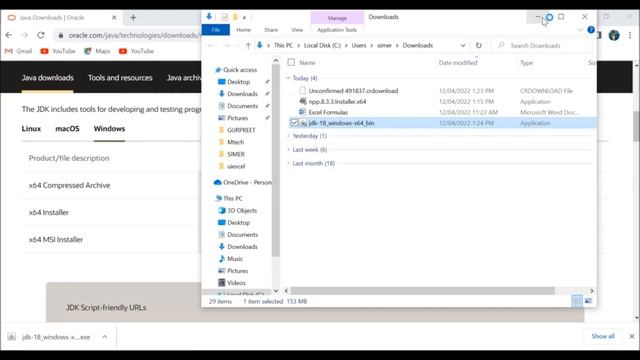Open address bar history dropdown in Explorer
640x360 pixels.
(463, 46)
